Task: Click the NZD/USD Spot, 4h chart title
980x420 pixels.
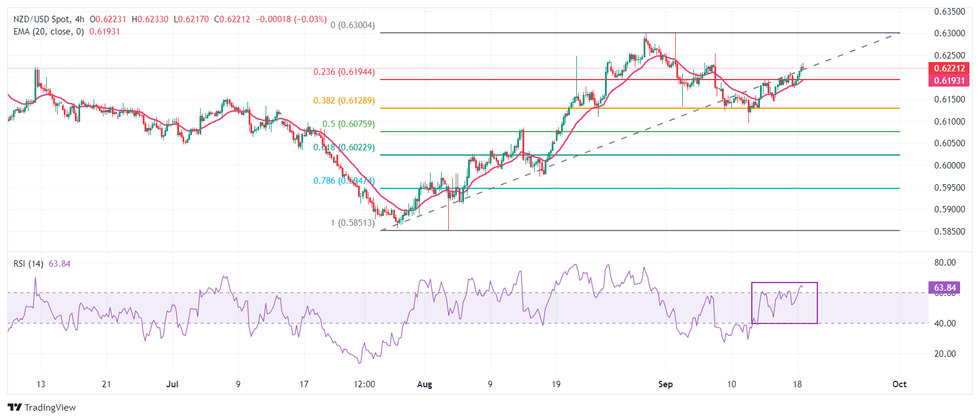Action: click(x=49, y=19)
